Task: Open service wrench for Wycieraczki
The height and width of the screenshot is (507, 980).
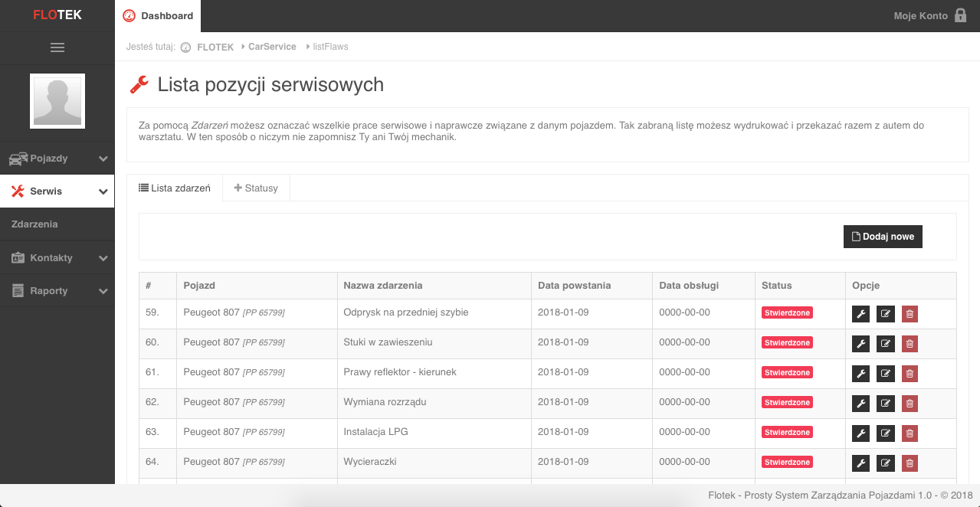Action: click(860, 463)
